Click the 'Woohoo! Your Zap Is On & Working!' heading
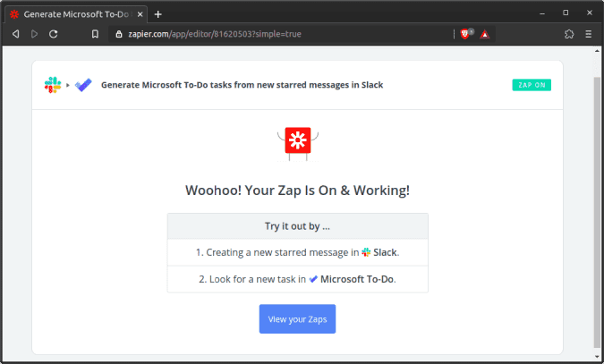Viewport: 604px width, 364px height. click(x=297, y=190)
